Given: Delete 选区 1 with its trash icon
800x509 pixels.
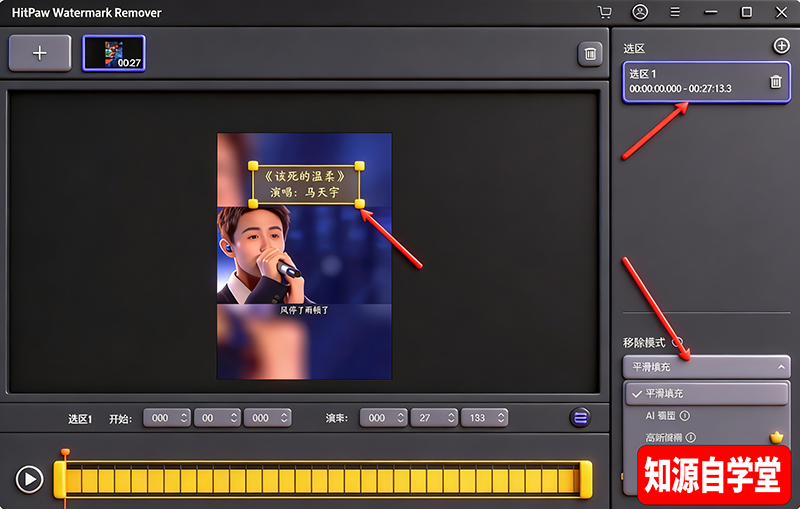Looking at the screenshot, I should tap(776, 82).
